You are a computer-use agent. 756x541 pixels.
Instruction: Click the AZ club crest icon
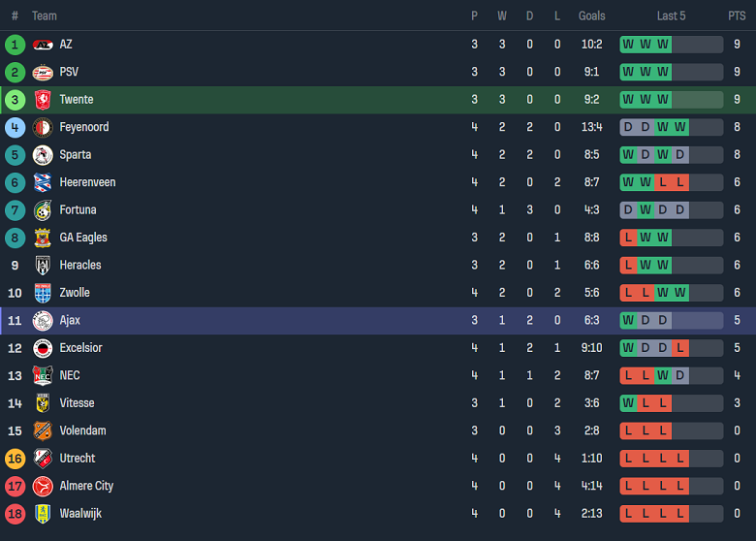42,45
